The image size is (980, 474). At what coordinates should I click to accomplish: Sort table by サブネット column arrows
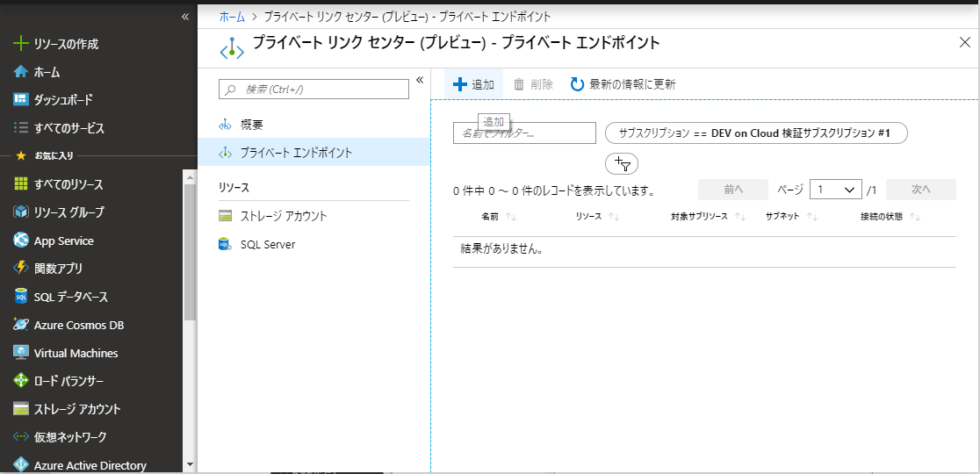812,218
